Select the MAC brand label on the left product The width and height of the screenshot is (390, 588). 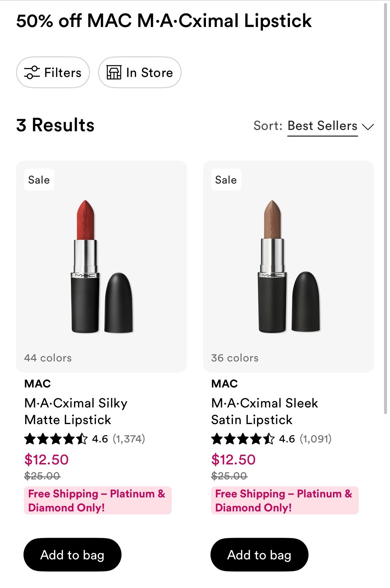click(37, 383)
